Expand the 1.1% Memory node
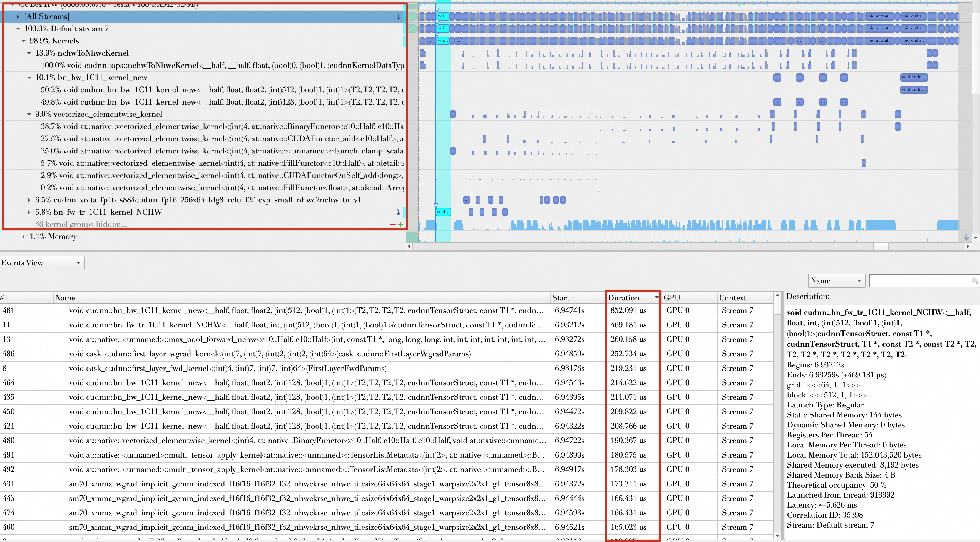Image resolution: width=980 pixels, height=542 pixels. tap(24, 237)
